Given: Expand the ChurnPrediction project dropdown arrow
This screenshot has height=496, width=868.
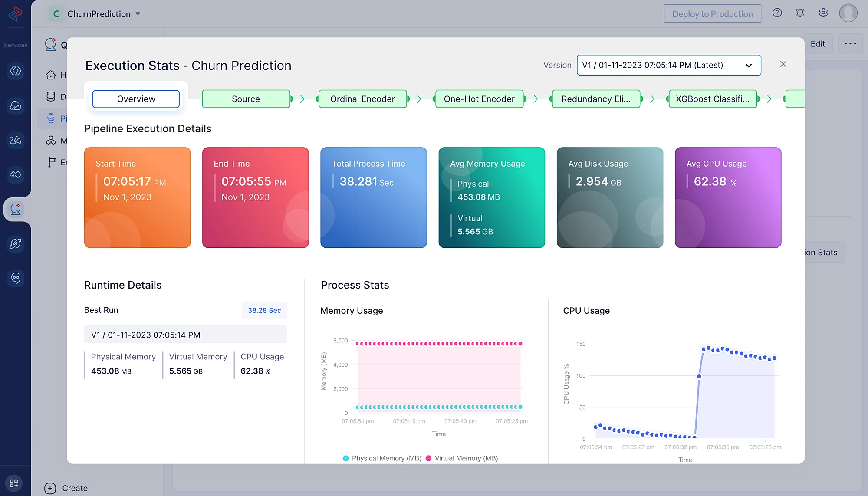Looking at the screenshot, I should [x=138, y=14].
